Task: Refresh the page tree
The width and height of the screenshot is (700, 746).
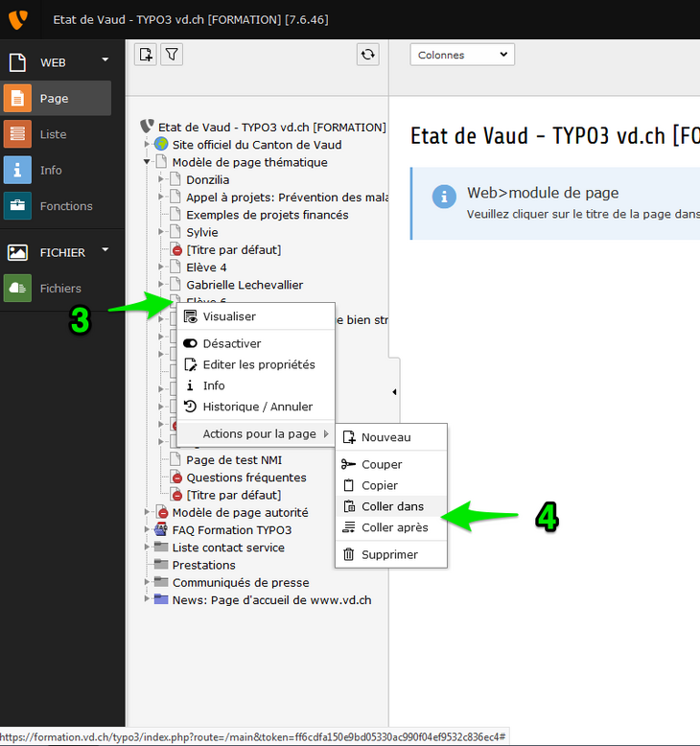Action: (368, 55)
